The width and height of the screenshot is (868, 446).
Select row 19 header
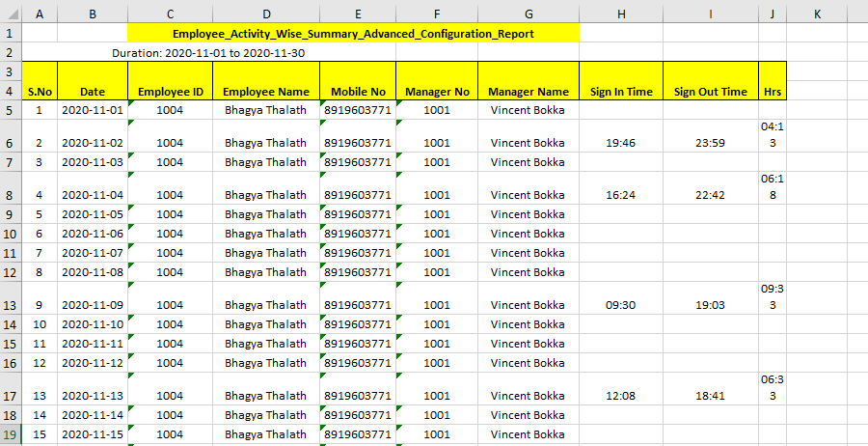[x=10, y=434]
